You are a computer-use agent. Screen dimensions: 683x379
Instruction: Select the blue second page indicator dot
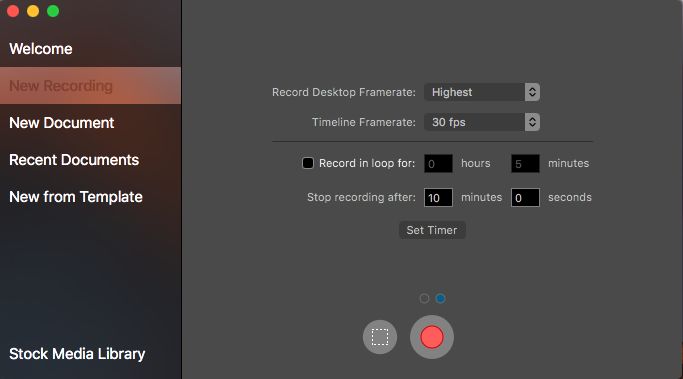click(440, 298)
